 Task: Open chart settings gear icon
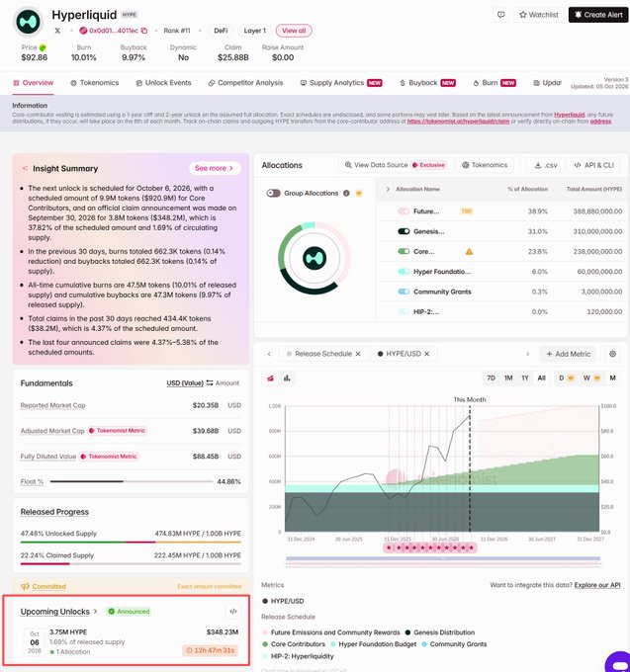(612, 354)
